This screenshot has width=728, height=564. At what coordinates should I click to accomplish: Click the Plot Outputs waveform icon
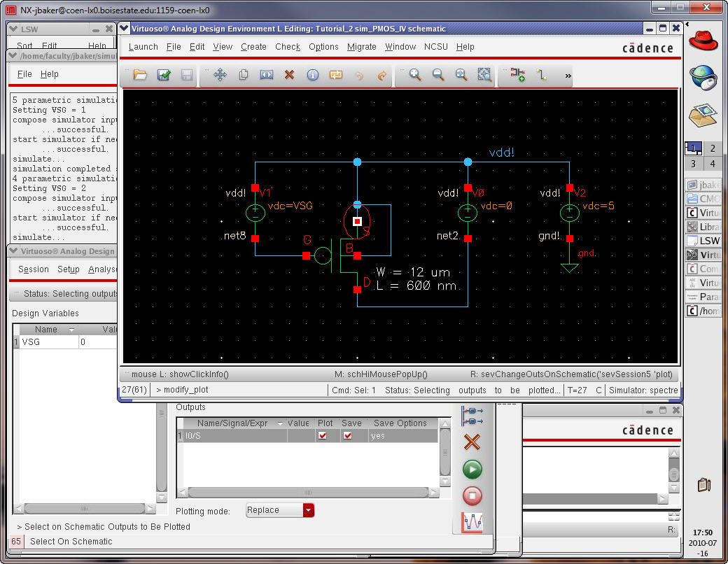point(472,522)
